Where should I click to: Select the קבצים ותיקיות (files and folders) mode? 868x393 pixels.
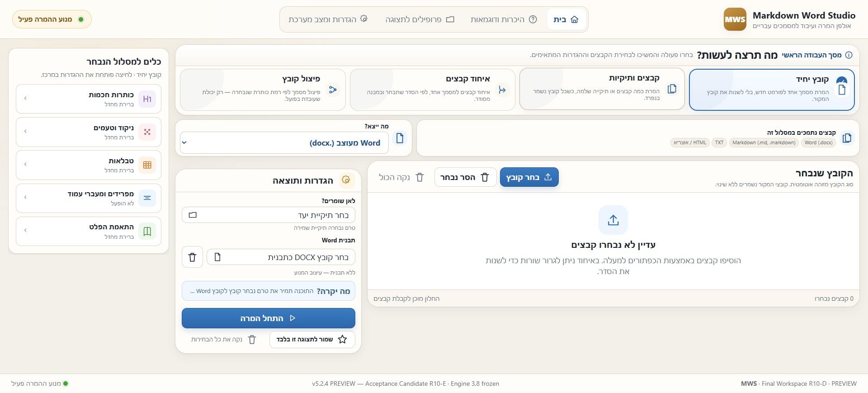(602, 89)
